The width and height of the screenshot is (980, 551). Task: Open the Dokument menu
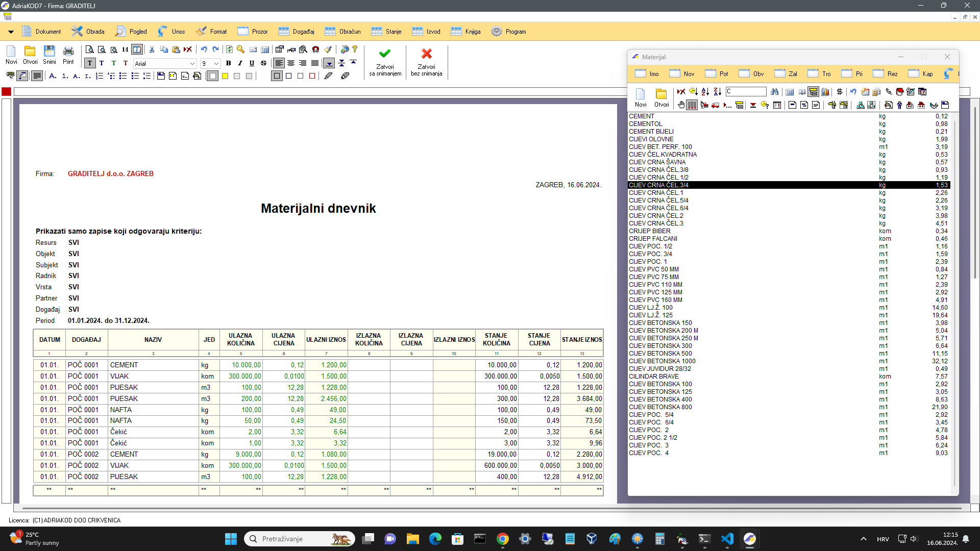[42, 32]
